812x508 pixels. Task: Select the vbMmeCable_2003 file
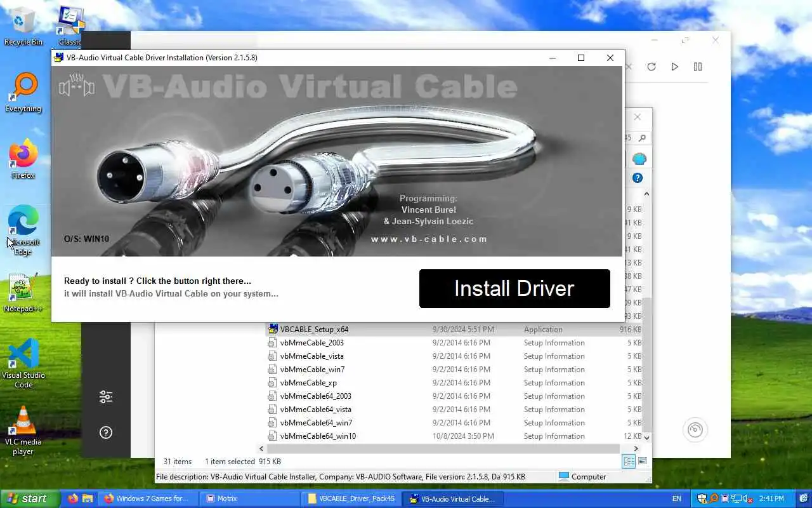pos(311,343)
